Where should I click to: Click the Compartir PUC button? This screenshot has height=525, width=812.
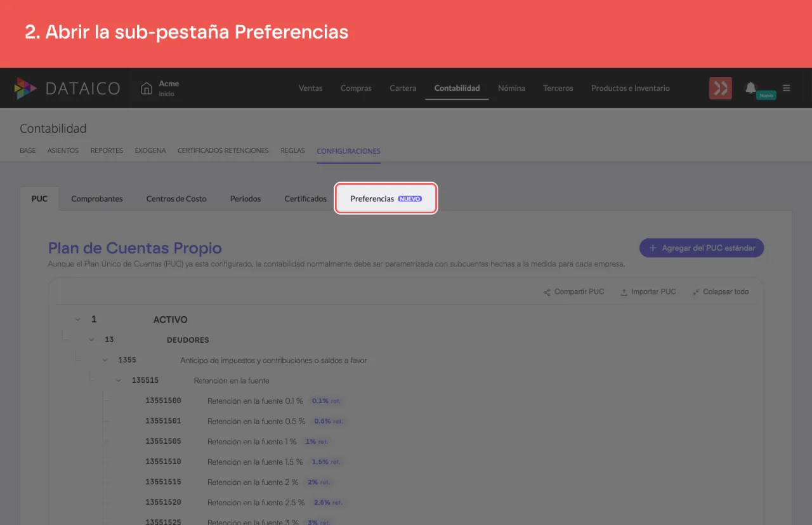[573, 292]
